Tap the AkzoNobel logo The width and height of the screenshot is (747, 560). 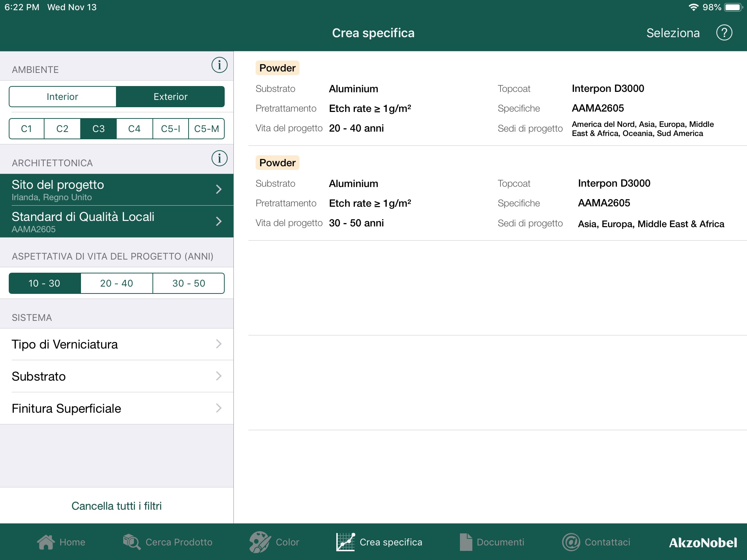[x=703, y=542]
